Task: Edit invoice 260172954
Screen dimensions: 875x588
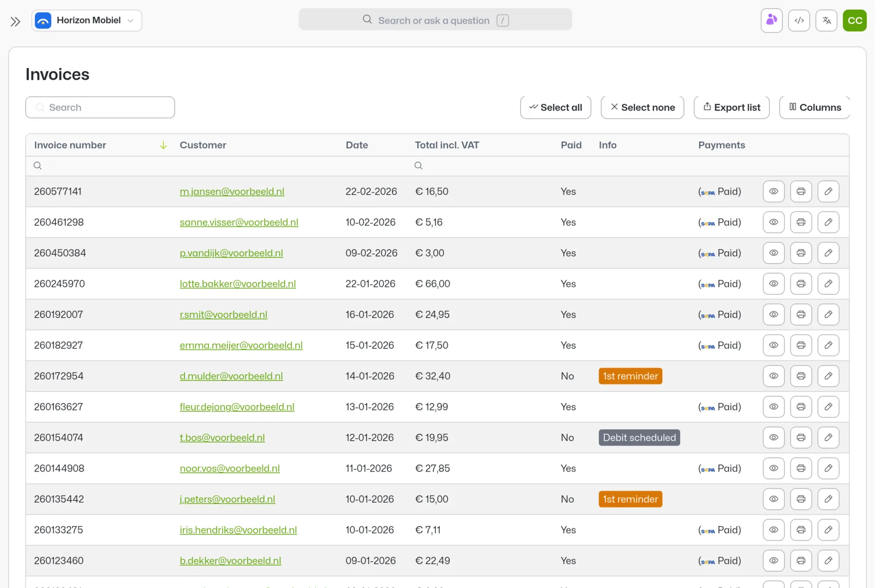Action: (829, 376)
